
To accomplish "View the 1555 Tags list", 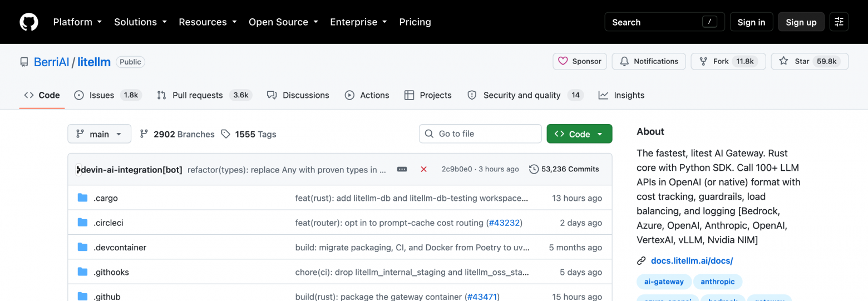I will pyautogui.click(x=249, y=134).
